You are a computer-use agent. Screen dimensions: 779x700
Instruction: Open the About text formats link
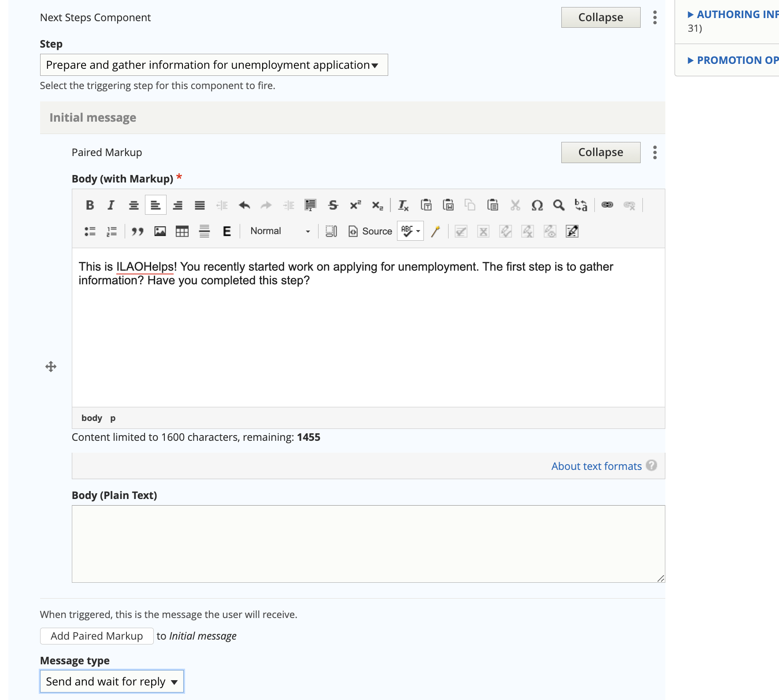(x=597, y=466)
